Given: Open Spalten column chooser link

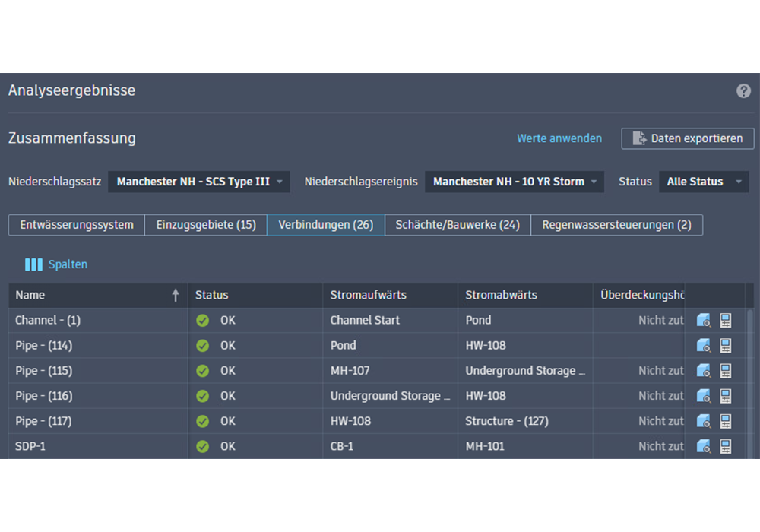Looking at the screenshot, I should (68, 264).
